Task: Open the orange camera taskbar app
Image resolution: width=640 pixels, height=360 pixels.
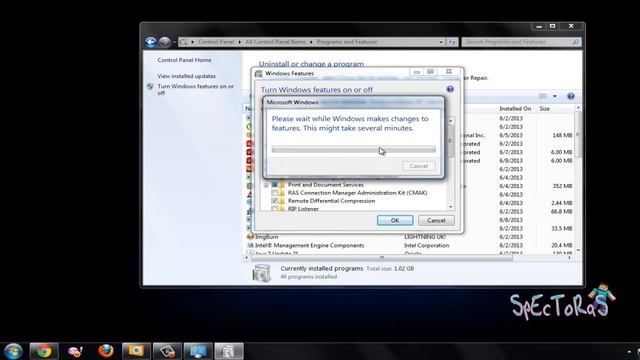Action: pos(136,351)
